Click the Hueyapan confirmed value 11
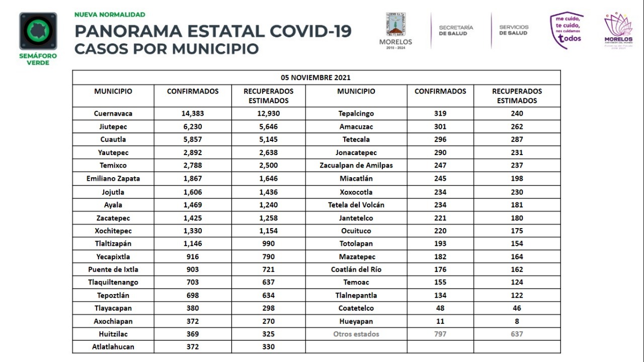This screenshot has width=644, height=362. (x=440, y=321)
